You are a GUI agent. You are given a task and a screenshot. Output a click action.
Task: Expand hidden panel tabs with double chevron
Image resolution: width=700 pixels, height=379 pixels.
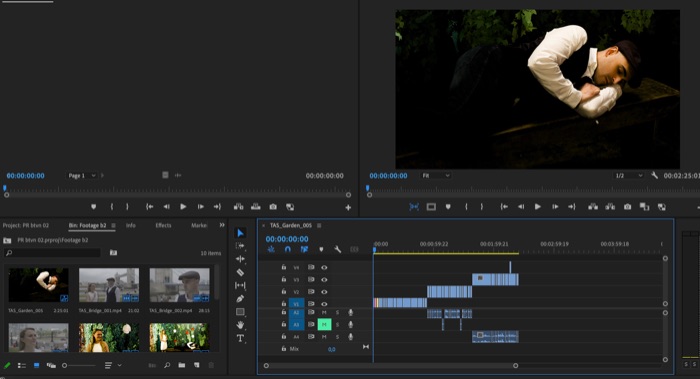point(222,225)
